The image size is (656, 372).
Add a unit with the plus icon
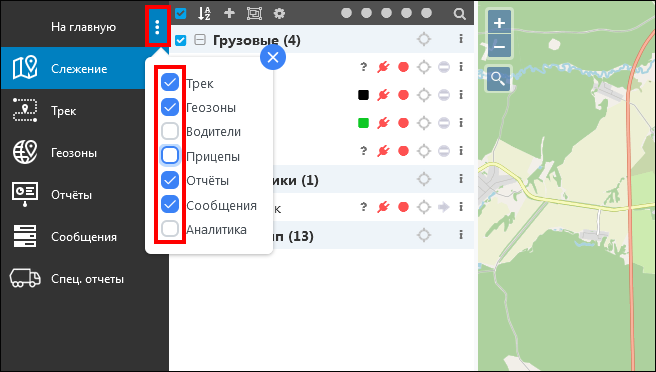[229, 13]
